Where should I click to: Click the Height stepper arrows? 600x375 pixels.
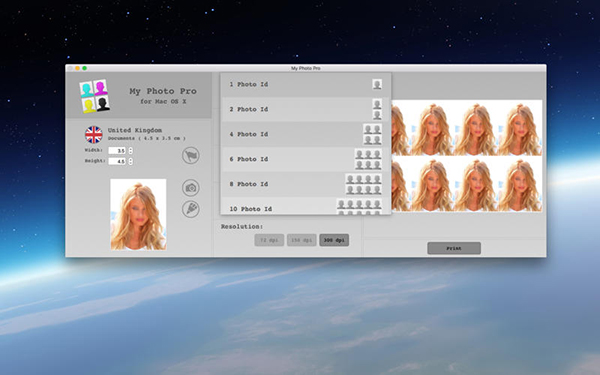pyautogui.click(x=131, y=161)
